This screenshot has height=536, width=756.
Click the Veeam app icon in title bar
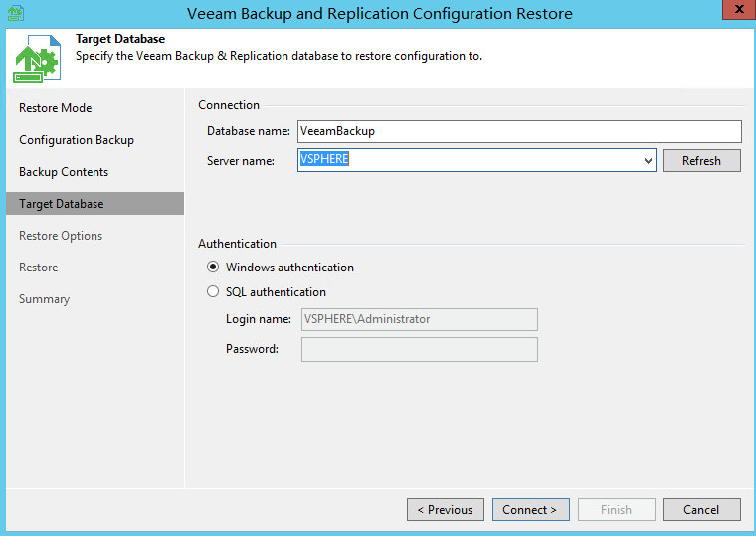tap(16, 13)
